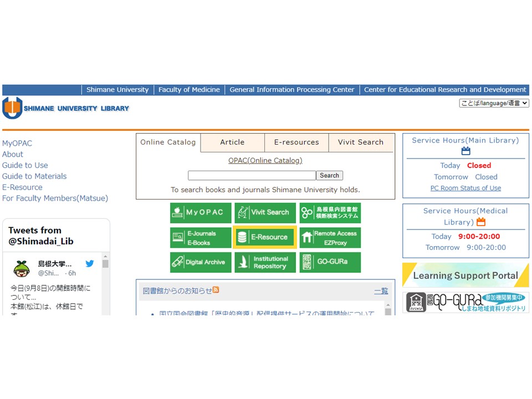Screen dimensions: 532x399
Task: Open Center for Educational Research and Development
Action: [x=445, y=90]
